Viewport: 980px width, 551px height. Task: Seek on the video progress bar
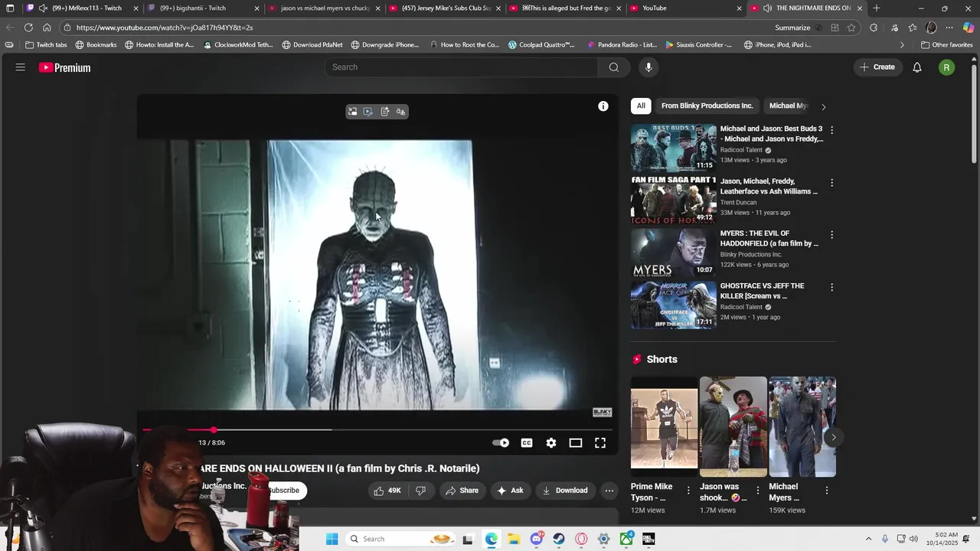tap(377, 430)
